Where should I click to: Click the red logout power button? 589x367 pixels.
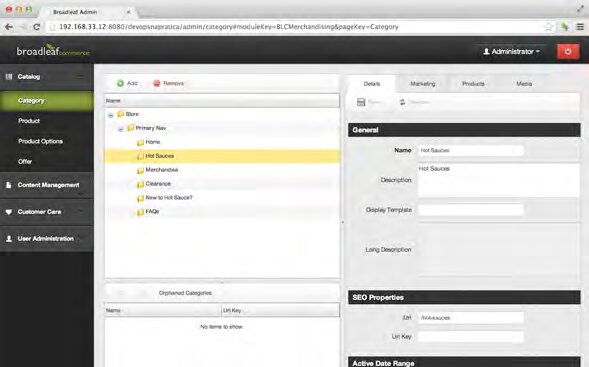(x=568, y=51)
